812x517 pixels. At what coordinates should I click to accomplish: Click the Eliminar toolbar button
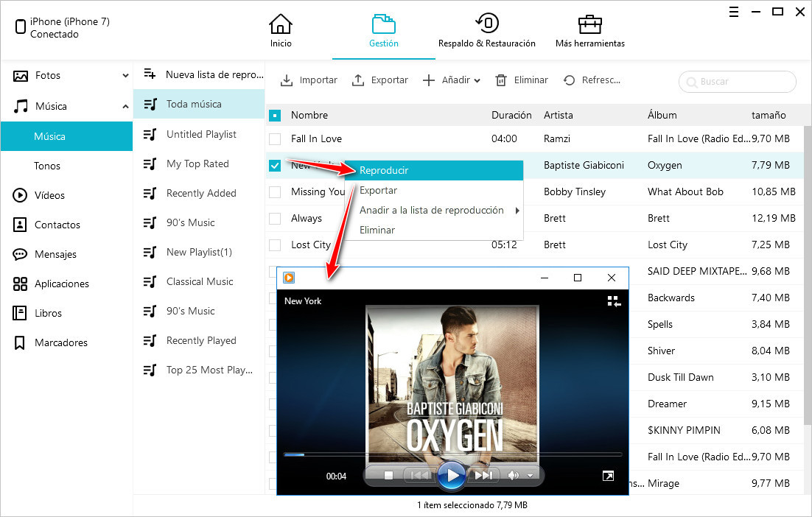click(522, 80)
